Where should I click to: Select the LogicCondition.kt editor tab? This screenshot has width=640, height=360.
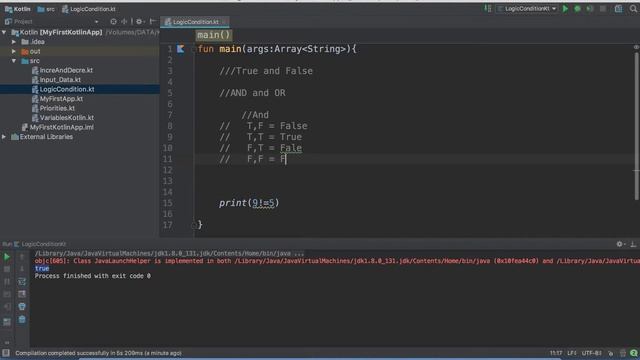click(x=194, y=22)
